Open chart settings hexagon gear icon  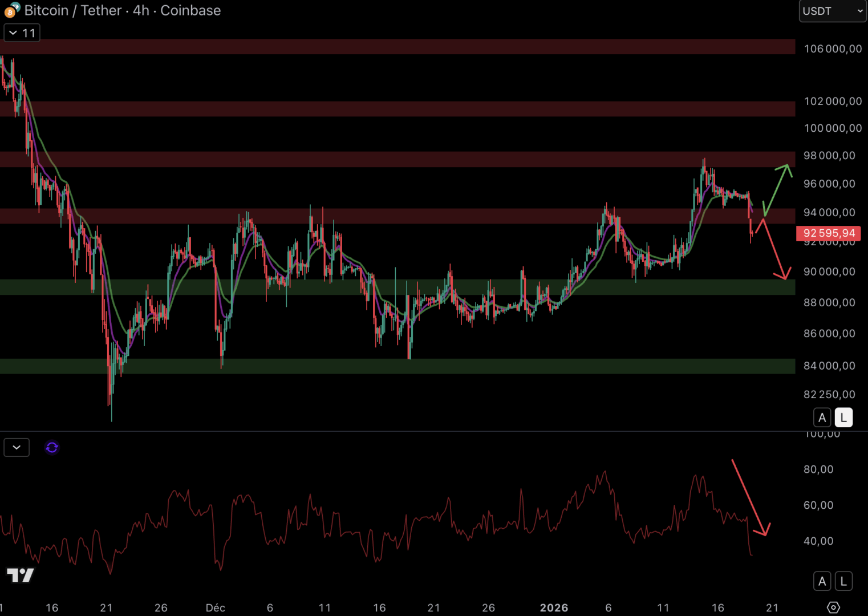(833, 607)
